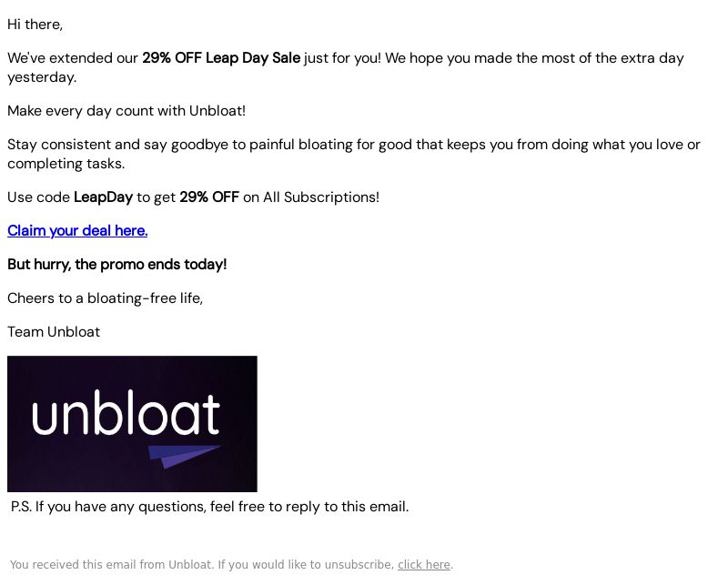Click the "Stay consistent and say goodbye" paragraph
Viewport: 728px width, 575px height.
click(x=354, y=154)
